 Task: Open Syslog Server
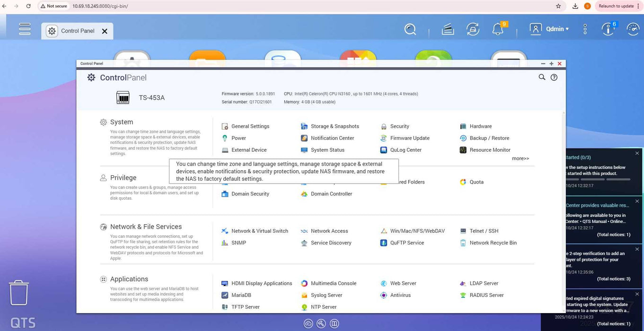coord(322,296)
